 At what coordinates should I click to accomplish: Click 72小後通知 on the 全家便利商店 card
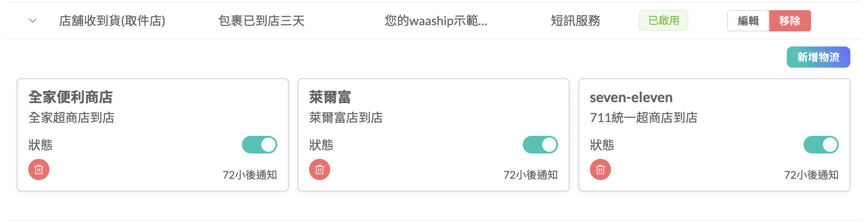[249, 175]
